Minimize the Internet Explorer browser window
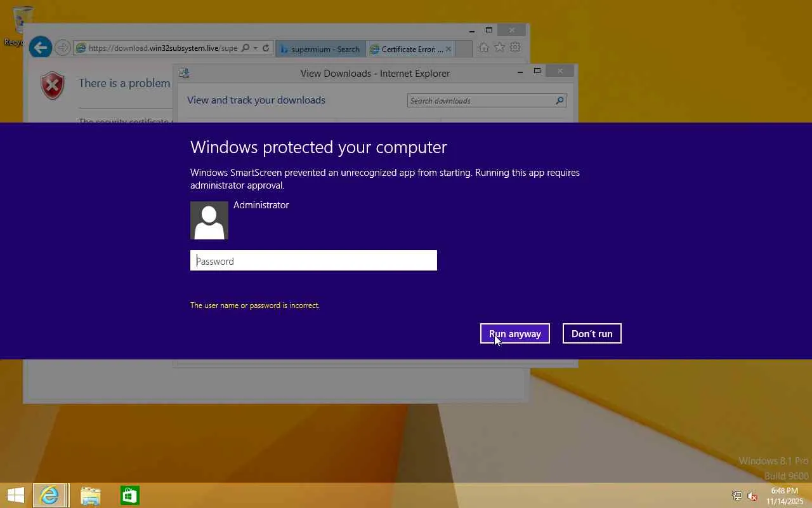 [x=472, y=30]
